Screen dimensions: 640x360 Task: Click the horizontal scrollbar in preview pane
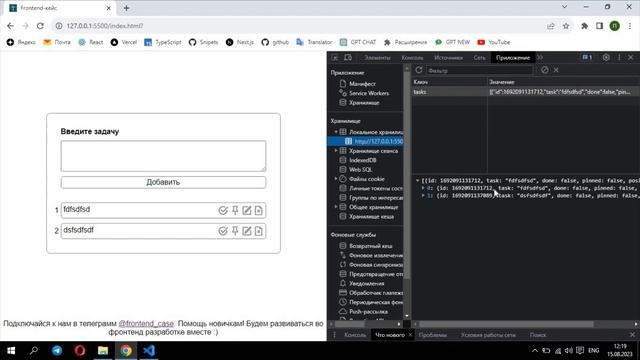506,324
